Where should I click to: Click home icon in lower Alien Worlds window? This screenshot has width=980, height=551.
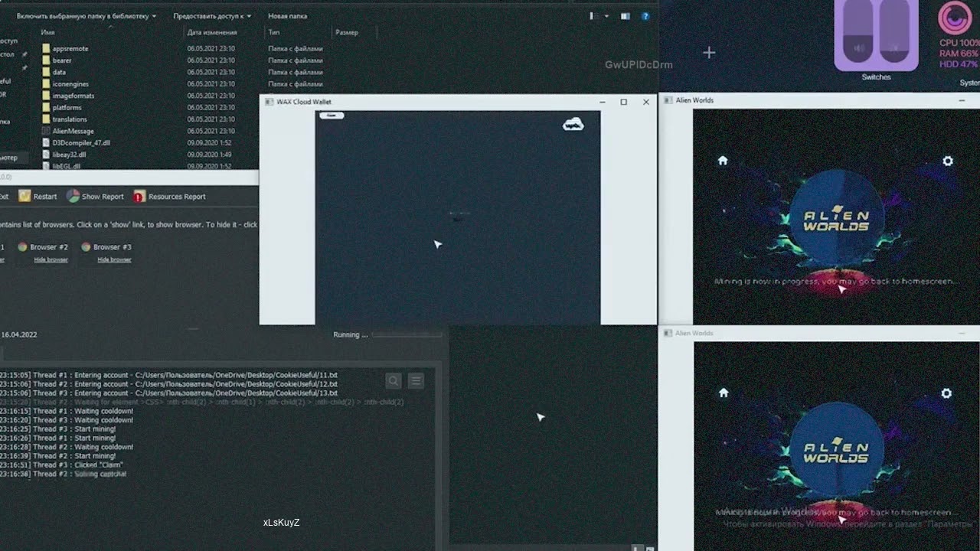[724, 393]
